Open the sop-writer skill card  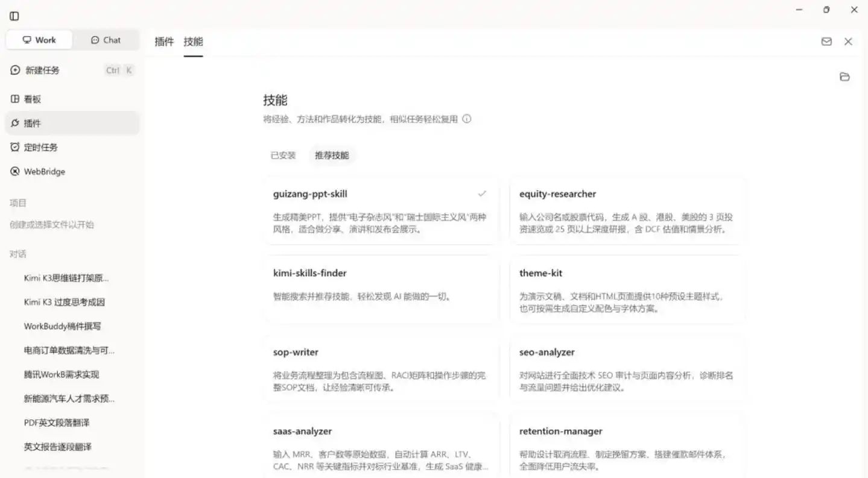coord(381,368)
